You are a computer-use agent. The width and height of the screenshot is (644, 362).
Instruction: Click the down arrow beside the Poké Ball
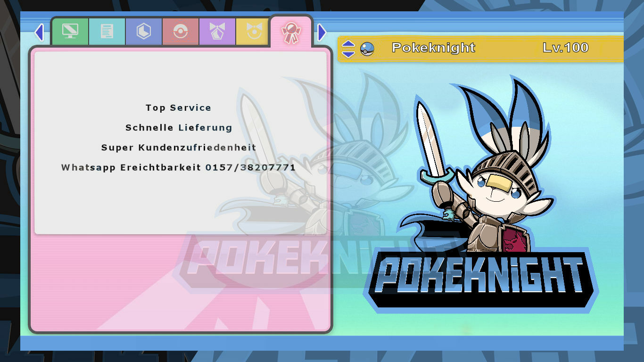[348, 54]
